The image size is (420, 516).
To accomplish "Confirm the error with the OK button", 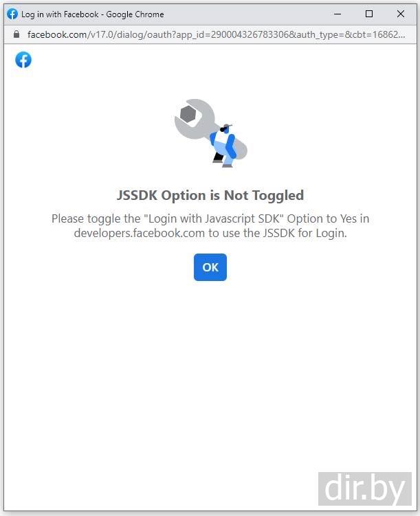I will [210, 267].
